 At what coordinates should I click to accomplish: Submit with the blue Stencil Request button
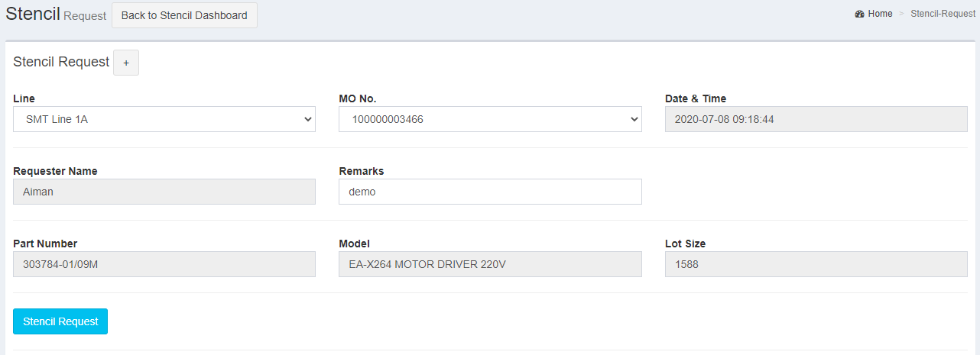(60, 321)
